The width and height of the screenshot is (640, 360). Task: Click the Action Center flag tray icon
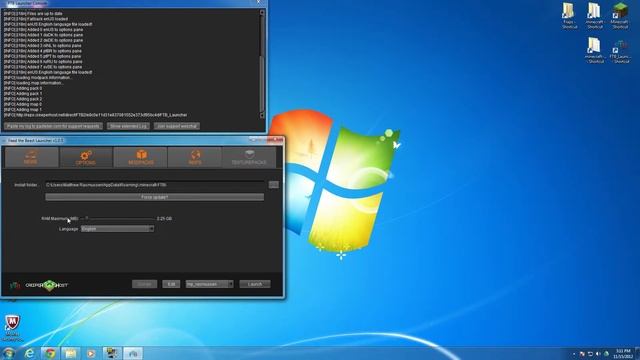(582, 354)
